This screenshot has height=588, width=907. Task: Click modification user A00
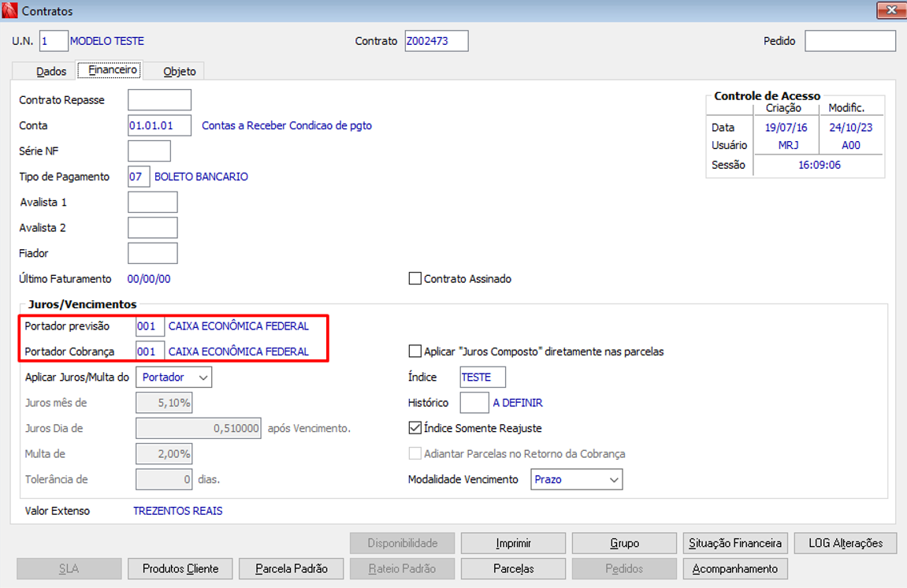tap(850, 145)
